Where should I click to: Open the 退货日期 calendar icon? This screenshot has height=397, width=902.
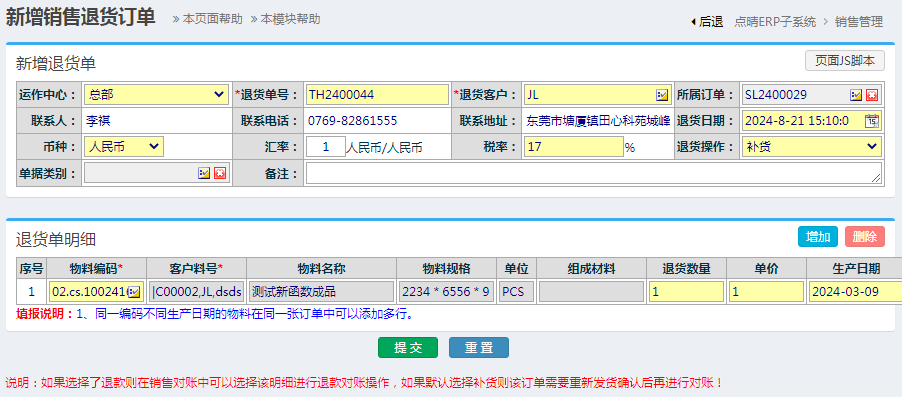coord(872,121)
